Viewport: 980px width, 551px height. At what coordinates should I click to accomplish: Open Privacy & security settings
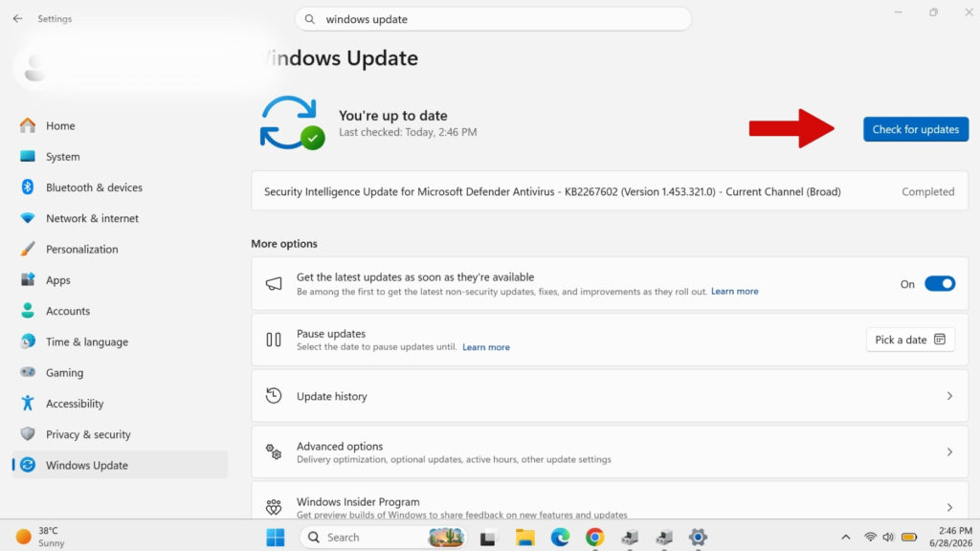tap(120, 434)
